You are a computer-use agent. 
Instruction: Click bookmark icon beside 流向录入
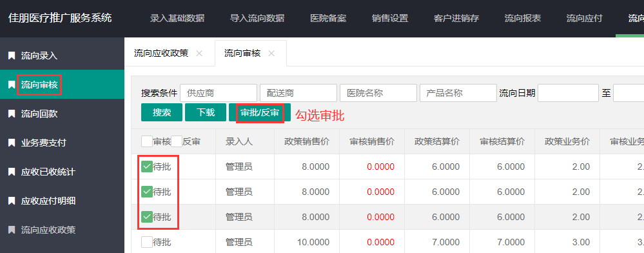(12, 56)
